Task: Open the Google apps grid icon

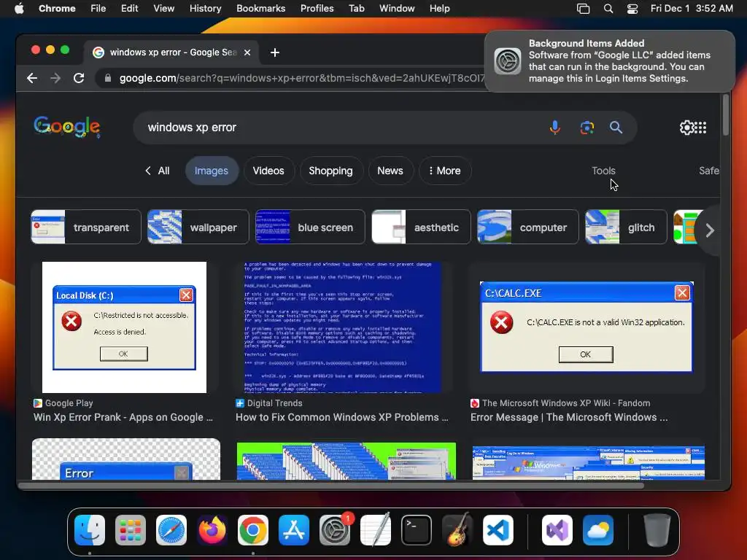Action: (x=700, y=127)
